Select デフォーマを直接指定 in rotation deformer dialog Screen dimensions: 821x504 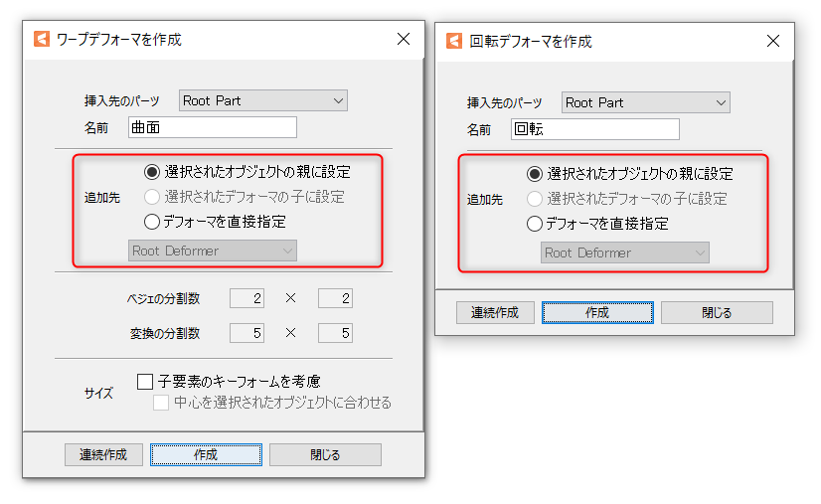click(535, 224)
